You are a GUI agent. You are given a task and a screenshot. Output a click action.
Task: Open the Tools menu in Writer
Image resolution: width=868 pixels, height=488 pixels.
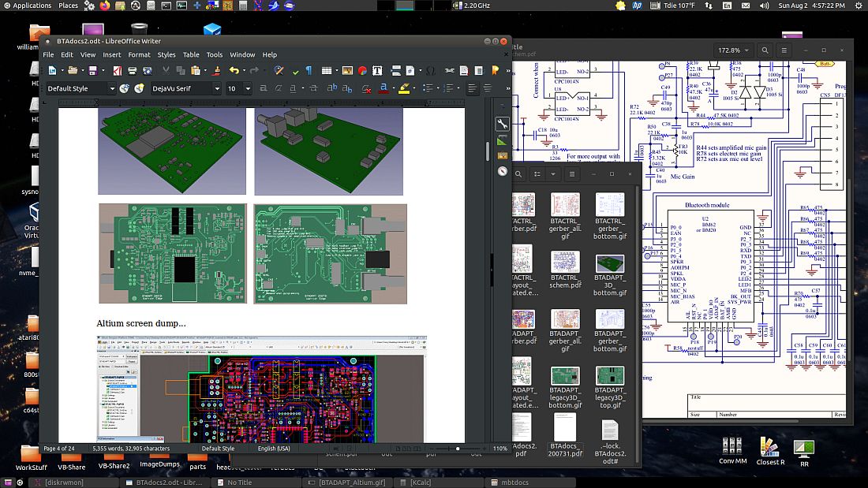click(214, 54)
